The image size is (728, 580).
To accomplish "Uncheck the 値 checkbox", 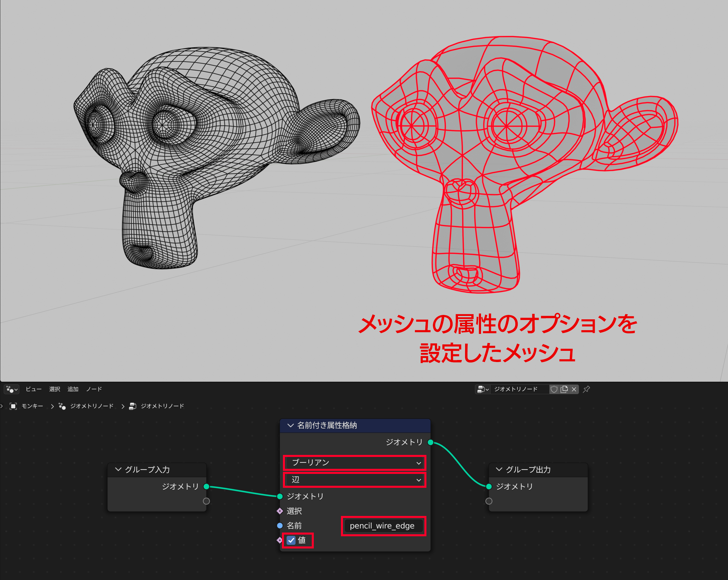I will (x=291, y=540).
